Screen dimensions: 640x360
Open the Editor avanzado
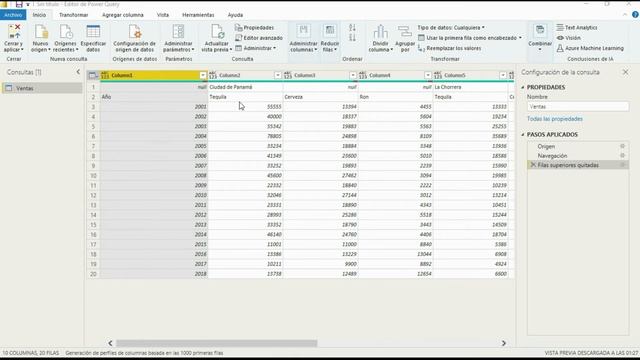click(x=259, y=38)
